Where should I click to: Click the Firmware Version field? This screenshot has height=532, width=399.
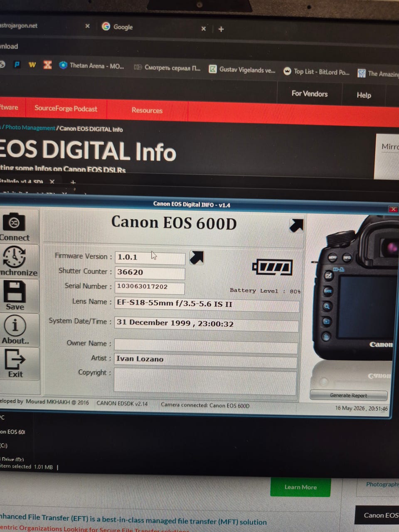point(150,257)
